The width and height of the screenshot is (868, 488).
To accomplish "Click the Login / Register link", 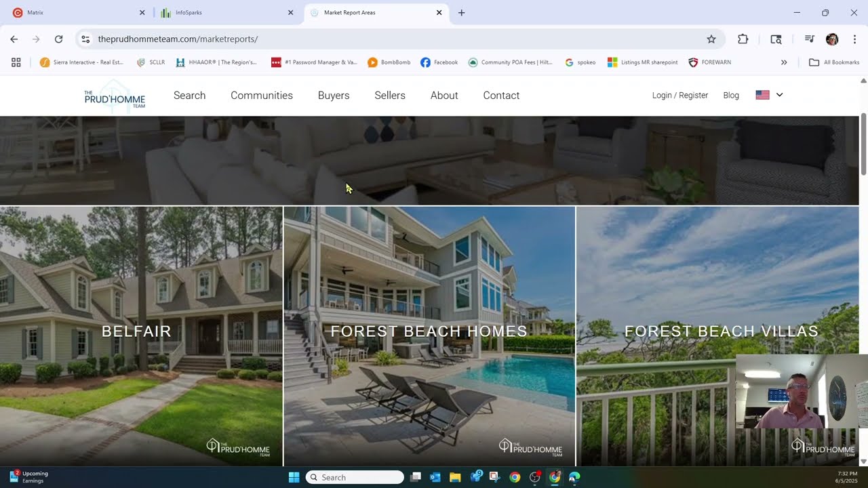I will 680,96.
